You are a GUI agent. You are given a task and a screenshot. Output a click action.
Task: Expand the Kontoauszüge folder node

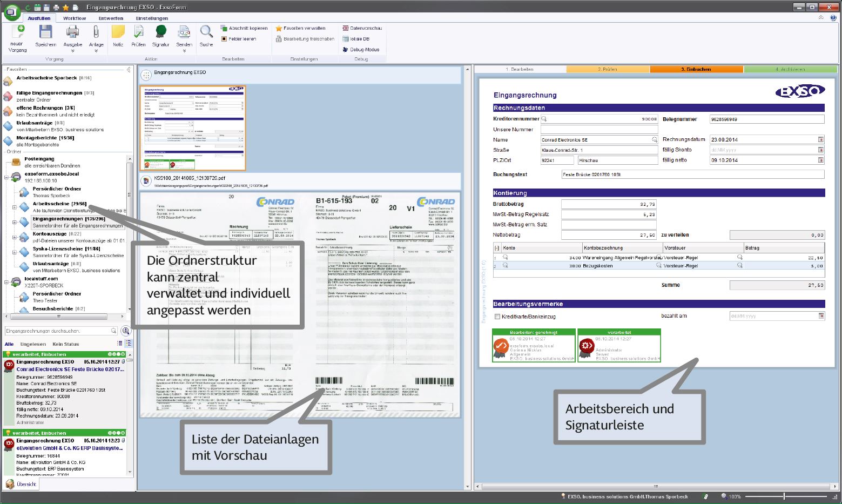(x=15, y=237)
